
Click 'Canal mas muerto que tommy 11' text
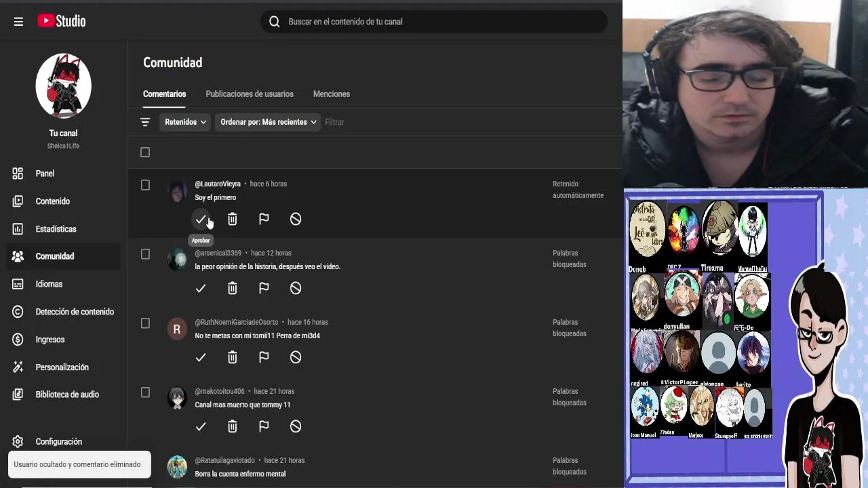click(243, 405)
